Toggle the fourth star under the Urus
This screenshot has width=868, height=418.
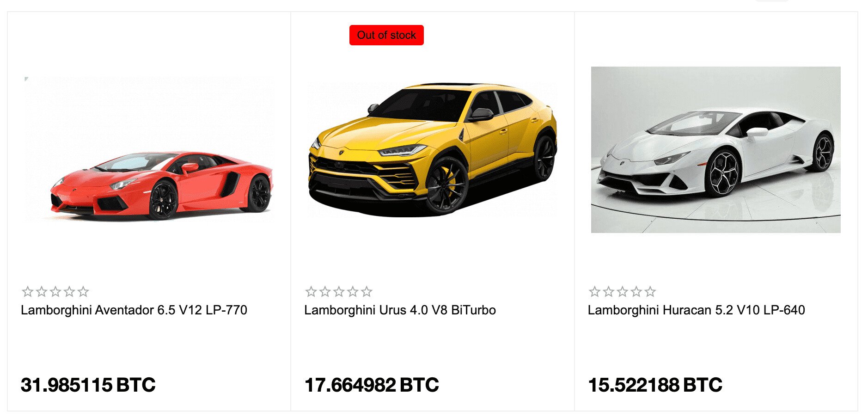click(x=354, y=292)
